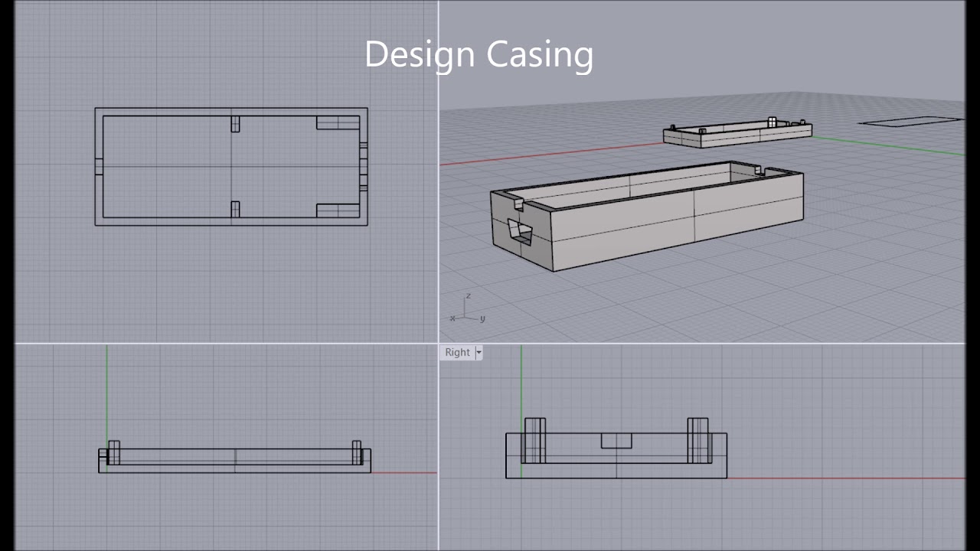The width and height of the screenshot is (980, 551).
Task: Select the open casing box in perspective view
Action: click(x=647, y=216)
